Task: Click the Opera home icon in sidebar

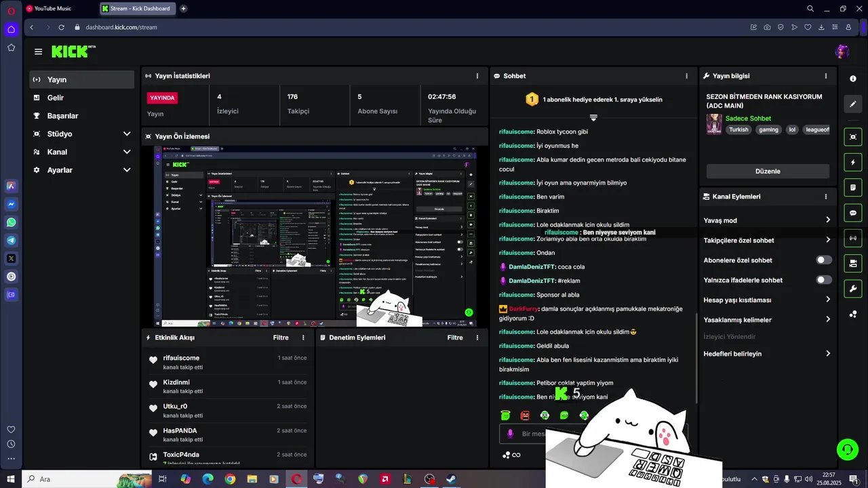Action: coord(11,29)
